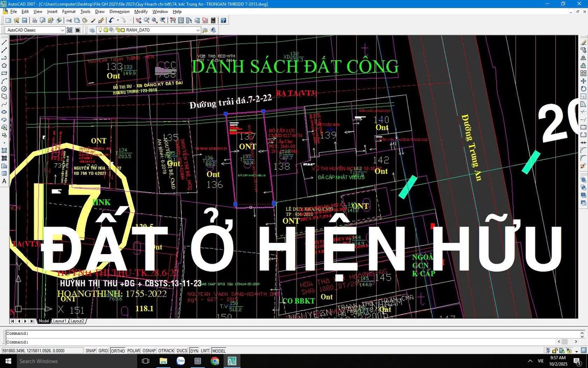The width and height of the screenshot is (588, 368).
Task: Toggle ORTHO mode in the status bar
Action: [117, 351]
